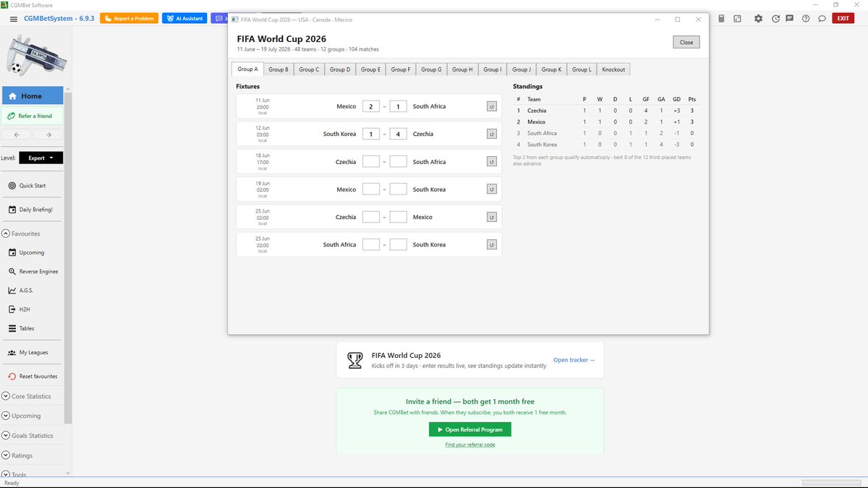Viewport: 868px width, 488px height.
Task: Reset the Czechia vs South Africa fixture
Action: (492, 162)
